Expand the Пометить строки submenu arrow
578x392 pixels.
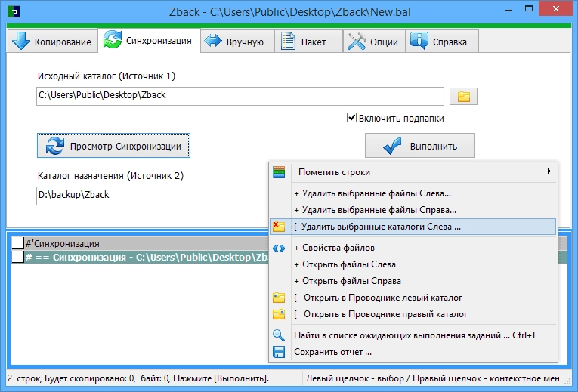click(549, 171)
